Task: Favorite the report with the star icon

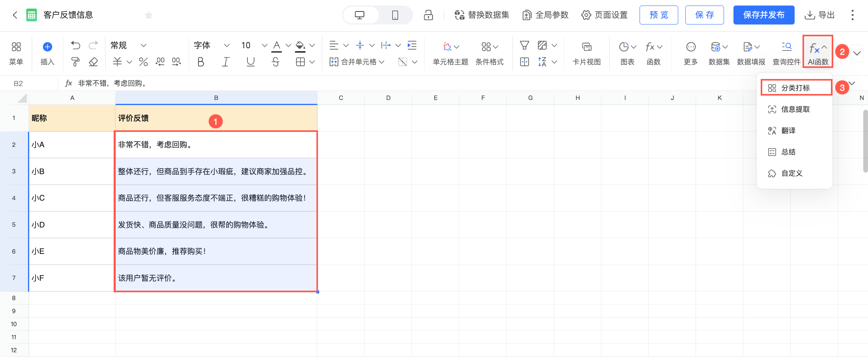Action: click(x=148, y=15)
